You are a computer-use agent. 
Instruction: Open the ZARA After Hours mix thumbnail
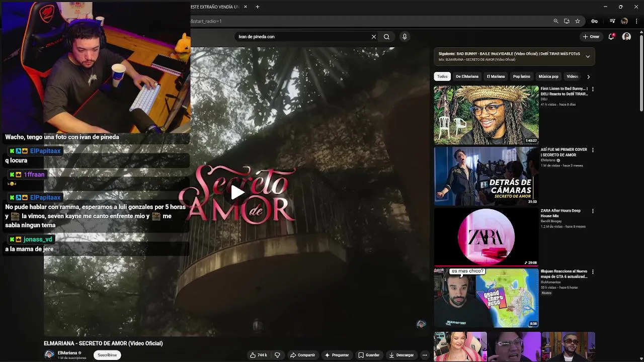486,237
